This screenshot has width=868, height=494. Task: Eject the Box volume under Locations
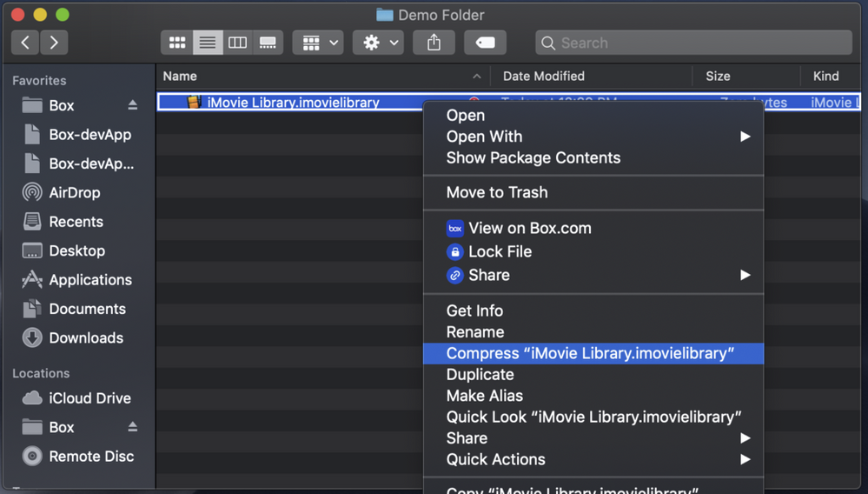coord(132,426)
